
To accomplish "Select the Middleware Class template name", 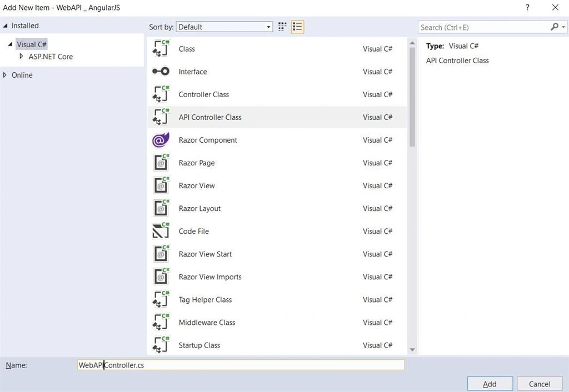I will tap(207, 323).
